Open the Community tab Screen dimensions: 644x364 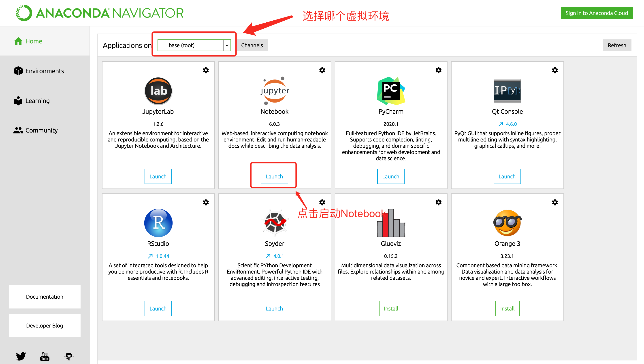[36, 130]
